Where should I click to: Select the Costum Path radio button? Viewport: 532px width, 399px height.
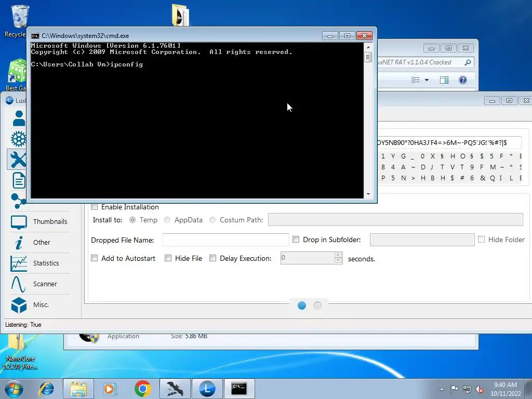coord(212,220)
